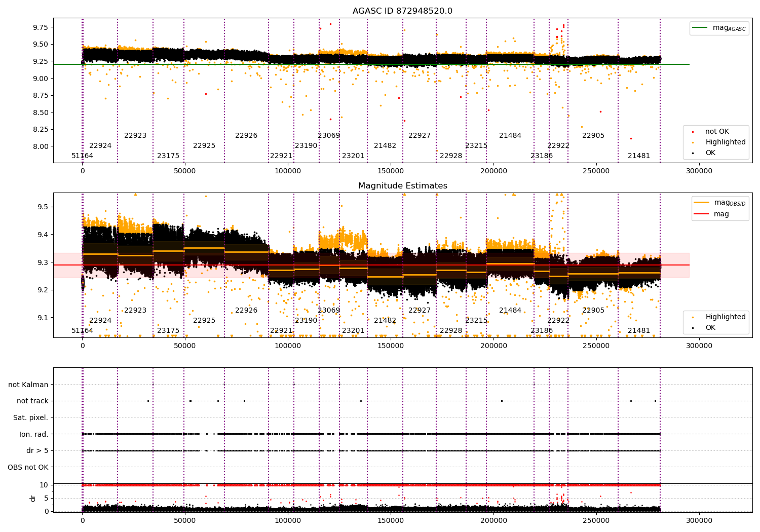Click the title 'AGASC ID 872948520.0'

402,11
